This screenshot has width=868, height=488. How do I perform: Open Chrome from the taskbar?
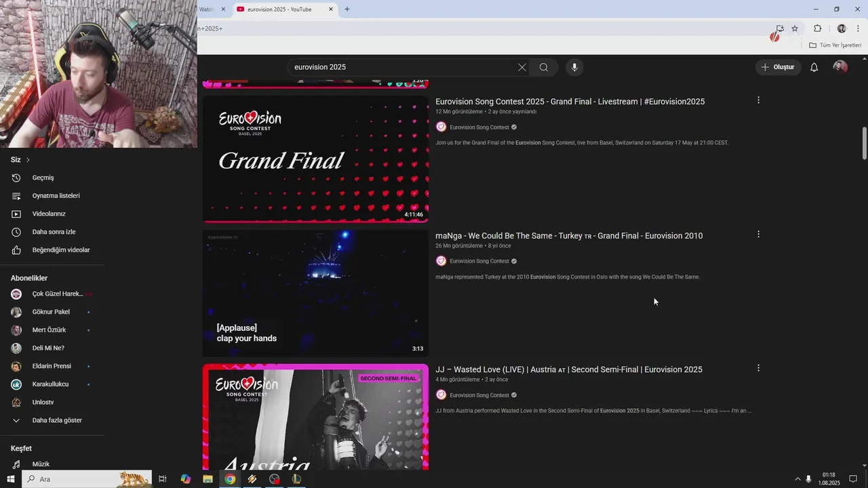(230, 479)
